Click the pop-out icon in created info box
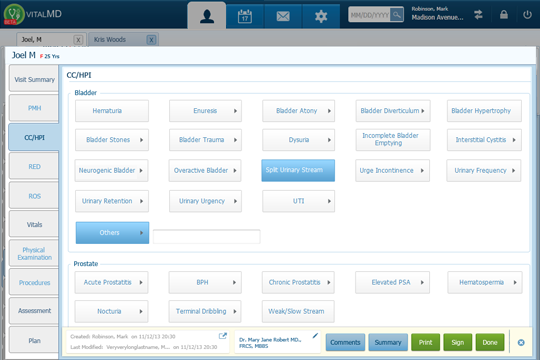540x360 pixels. coord(223,336)
